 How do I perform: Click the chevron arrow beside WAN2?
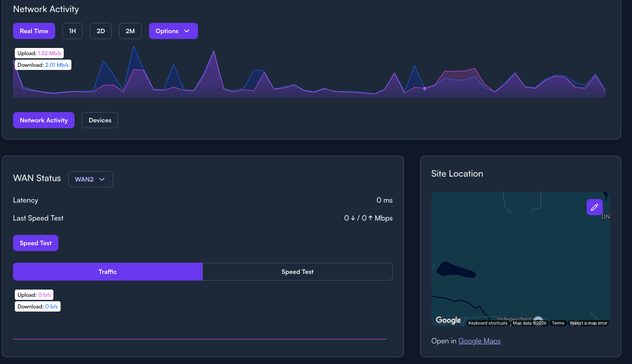coord(102,179)
